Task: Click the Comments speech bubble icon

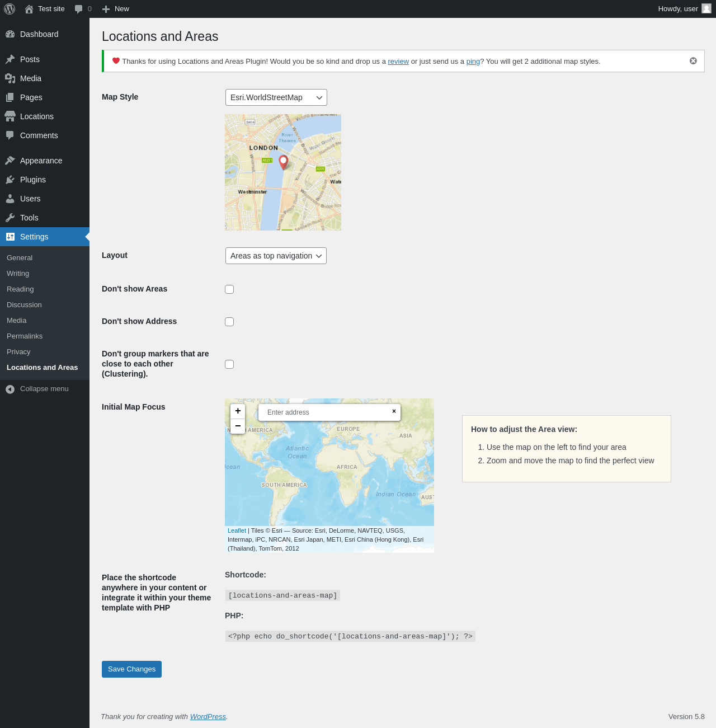Action: coord(10,135)
